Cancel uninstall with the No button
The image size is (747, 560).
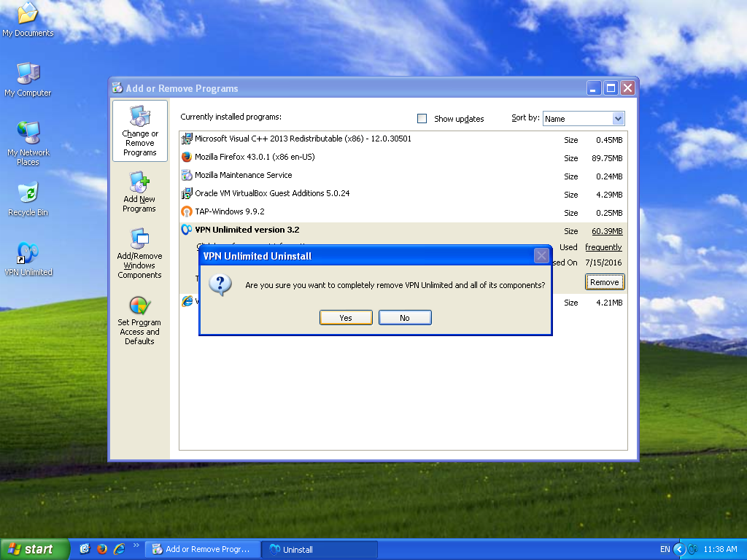point(405,318)
